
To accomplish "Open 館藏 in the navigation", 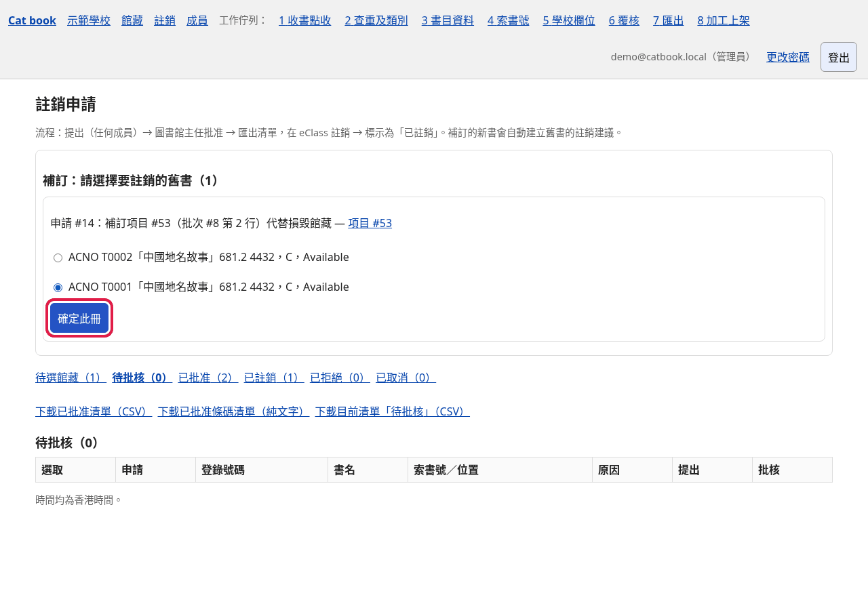I will click(132, 20).
